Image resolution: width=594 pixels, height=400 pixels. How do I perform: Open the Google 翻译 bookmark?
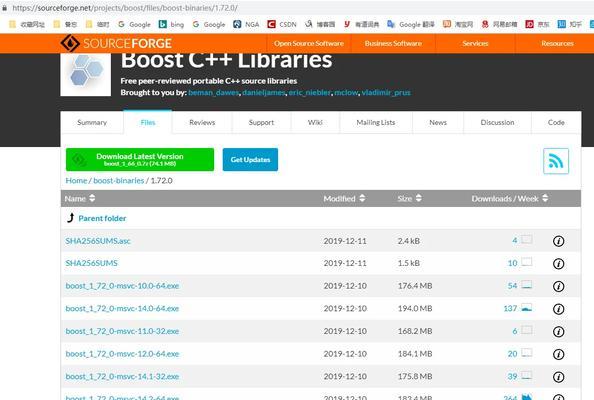pos(411,24)
